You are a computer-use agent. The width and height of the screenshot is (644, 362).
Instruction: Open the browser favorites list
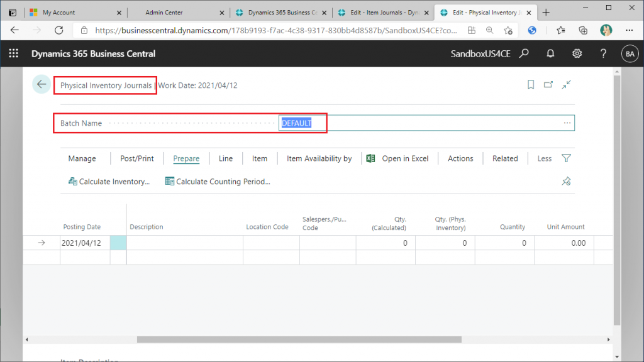click(560, 30)
